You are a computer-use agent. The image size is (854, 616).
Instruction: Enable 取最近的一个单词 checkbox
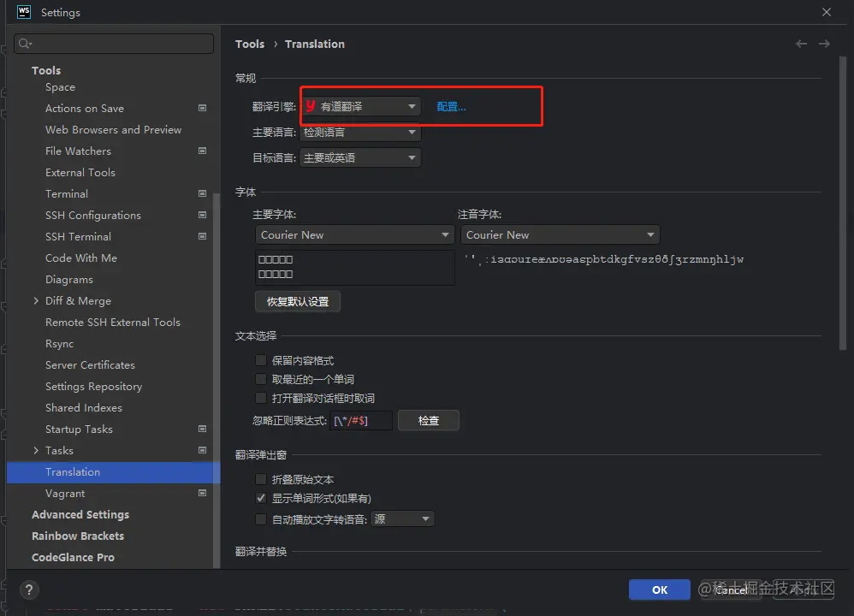tap(261, 379)
